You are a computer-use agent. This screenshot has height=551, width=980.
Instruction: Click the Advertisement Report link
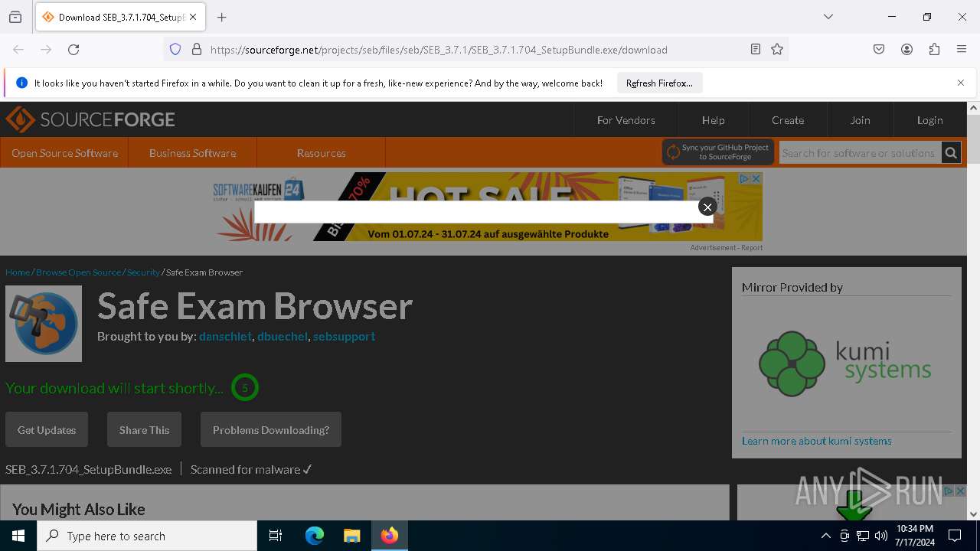[726, 247]
